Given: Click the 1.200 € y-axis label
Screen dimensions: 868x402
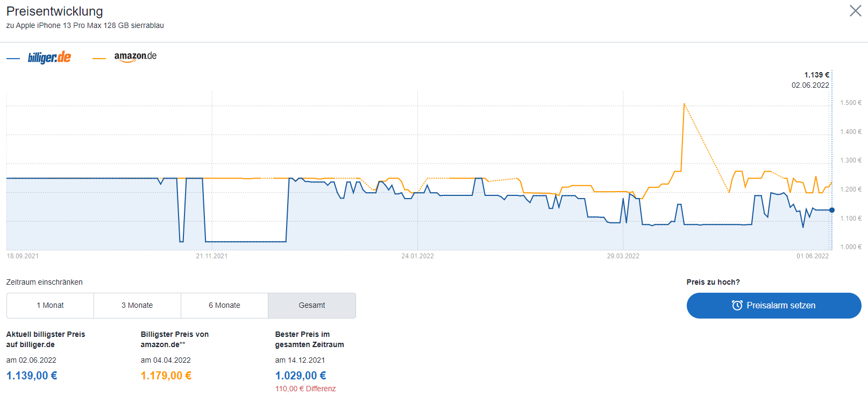Looking at the screenshot, I should coord(851,189).
